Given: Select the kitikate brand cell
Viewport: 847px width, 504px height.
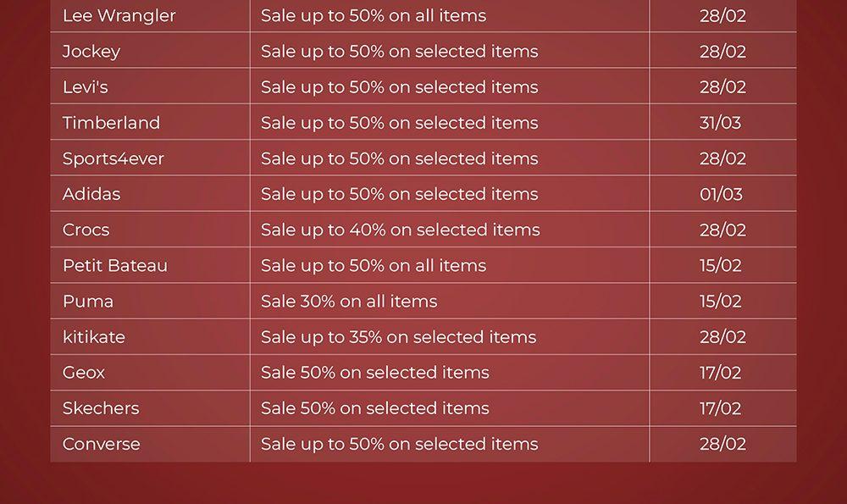Looking at the screenshot, I should click(94, 336).
